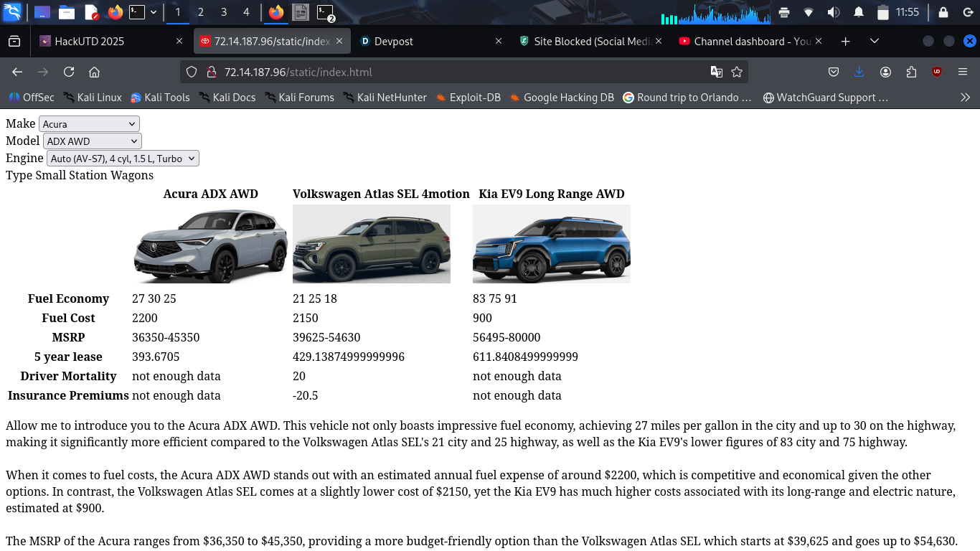Open a new browser tab
Image resolution: width=980 pixels, height=551 pixels.
[845, 42]
